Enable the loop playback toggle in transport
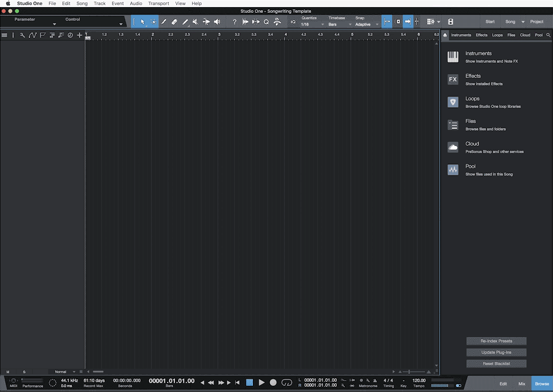Screen dimensions: 553x392 (287, 382)
